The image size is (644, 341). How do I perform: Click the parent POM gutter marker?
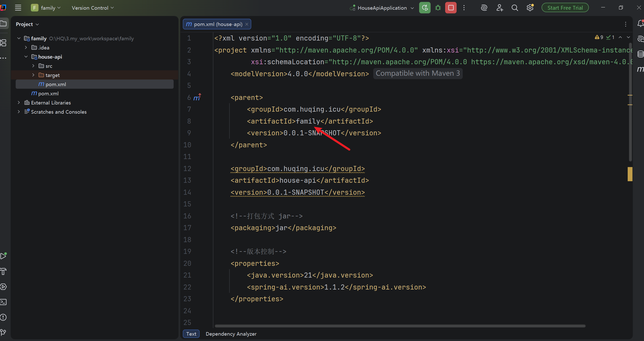[197, 97]
